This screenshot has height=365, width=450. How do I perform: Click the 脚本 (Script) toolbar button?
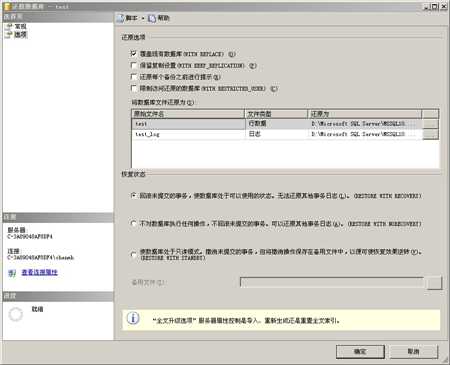click(127, 18)
